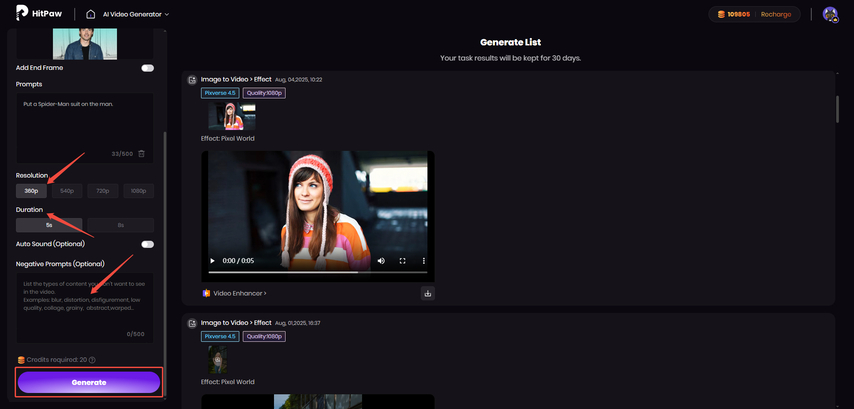The image size is (854, 409).
Task: Click the HitPaw logo icon
Action: click(x=22, y=14)
